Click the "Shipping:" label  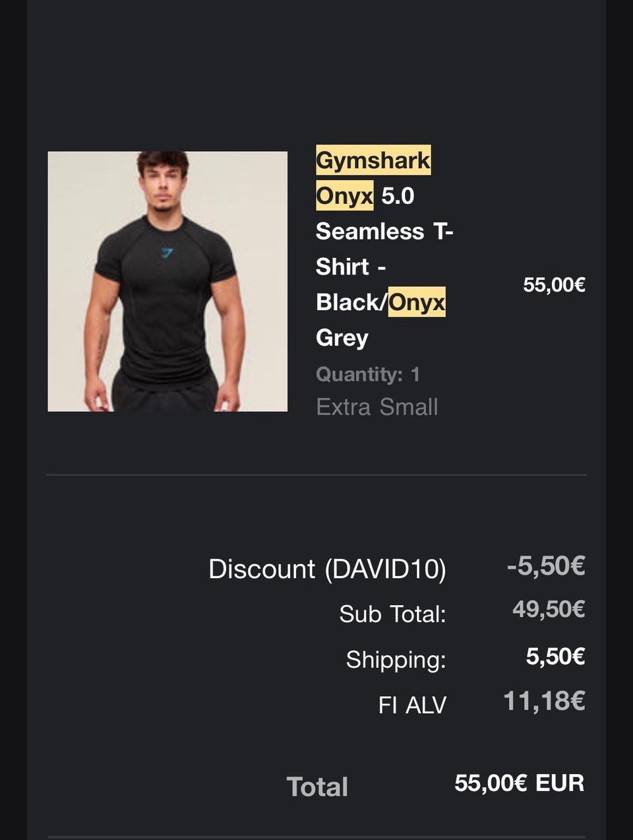(x=396, y=659)
